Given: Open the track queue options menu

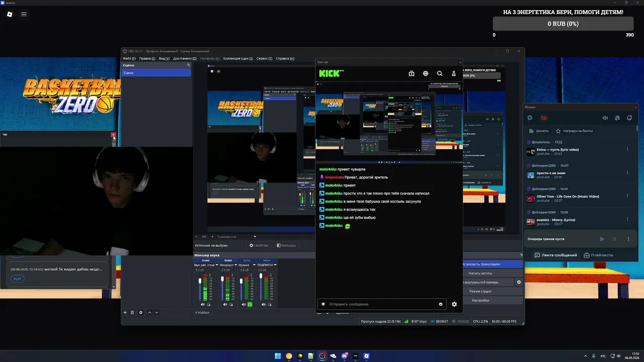Looking at the screenshot, I should 628,239.
